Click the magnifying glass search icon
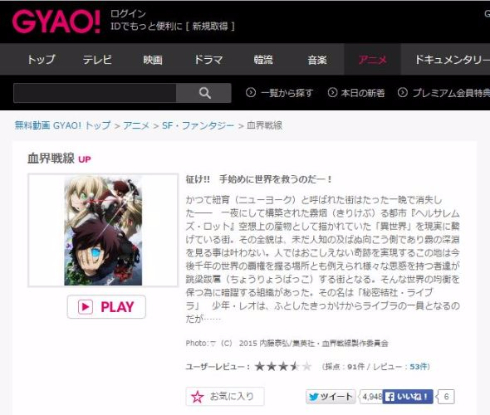Image resolution: width=490 pixels, height=415 pixels. point(204,93)
